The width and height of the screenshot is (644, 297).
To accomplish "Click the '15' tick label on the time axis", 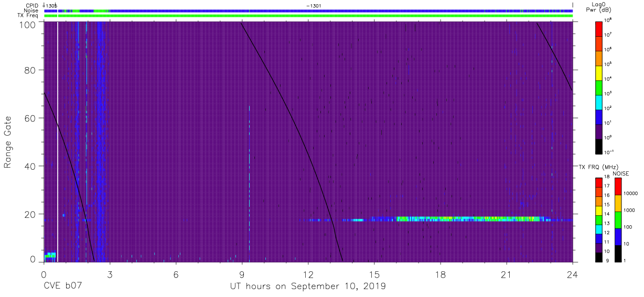I will tap(374, 274).
